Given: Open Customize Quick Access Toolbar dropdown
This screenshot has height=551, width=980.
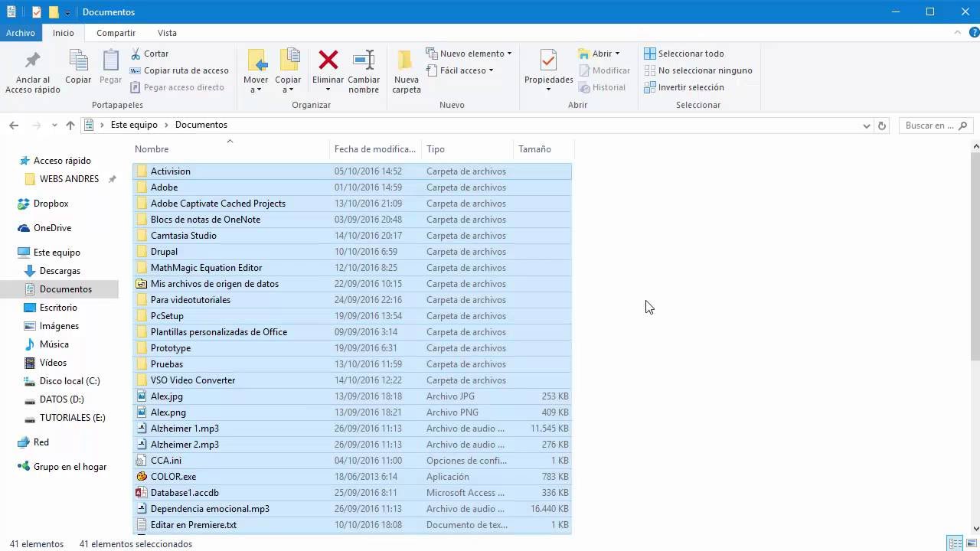Looking at the screenshot, I should [67, 12].
